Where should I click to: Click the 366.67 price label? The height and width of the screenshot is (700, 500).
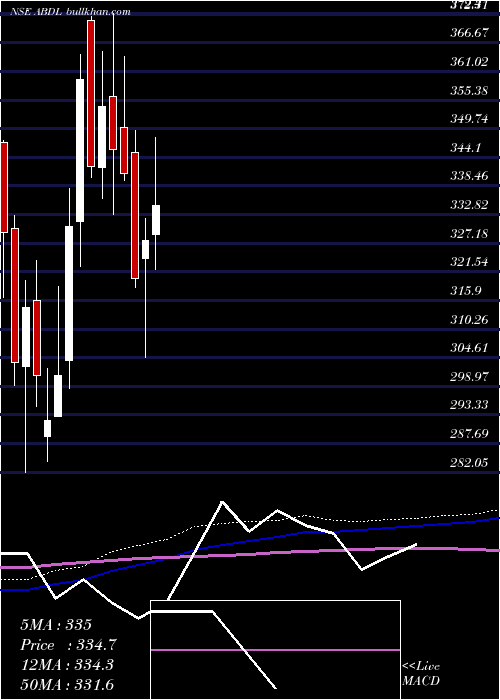point(468,33)
